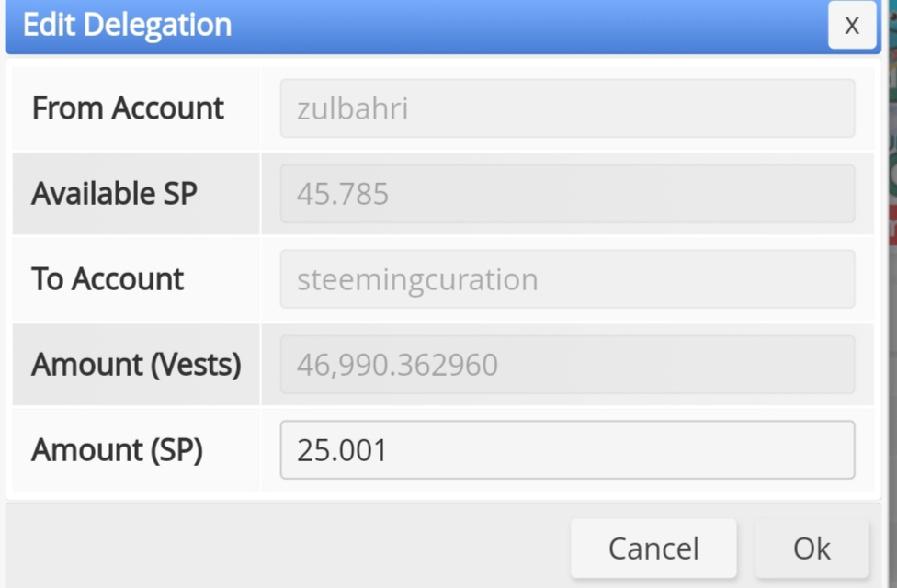The image size is (897, 588).
Task: Click the Ok button
Action: pos(812,548)
